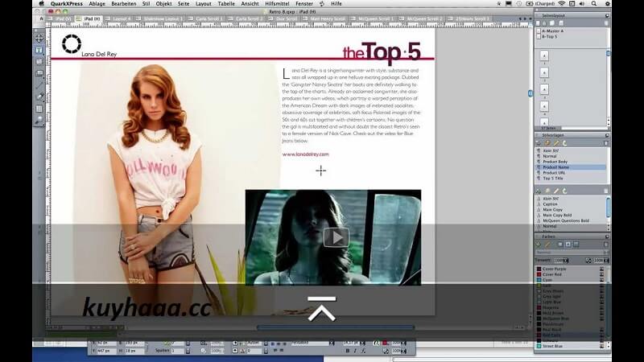Select the Item (move) tool
The width and height of the screenshot is (644, 362).
pyautogui.click(x=39, y=38)
